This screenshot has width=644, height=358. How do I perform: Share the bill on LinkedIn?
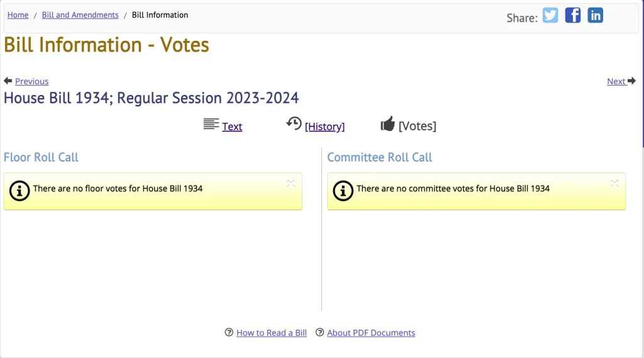point(596,16)
